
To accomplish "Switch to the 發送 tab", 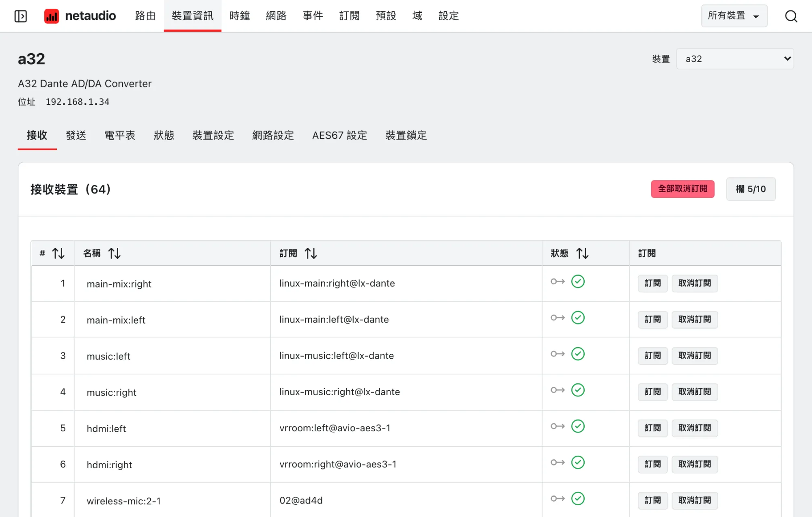I will coord(76,135).
